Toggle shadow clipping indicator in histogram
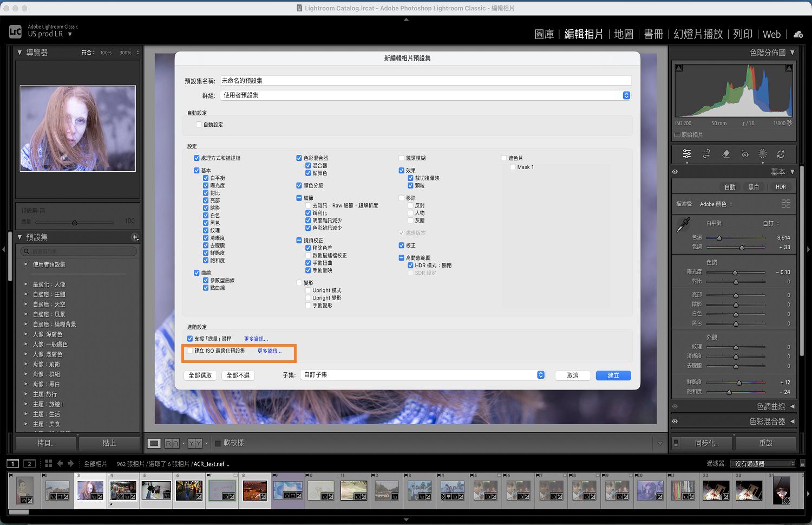812x525 pixels. 679,68
